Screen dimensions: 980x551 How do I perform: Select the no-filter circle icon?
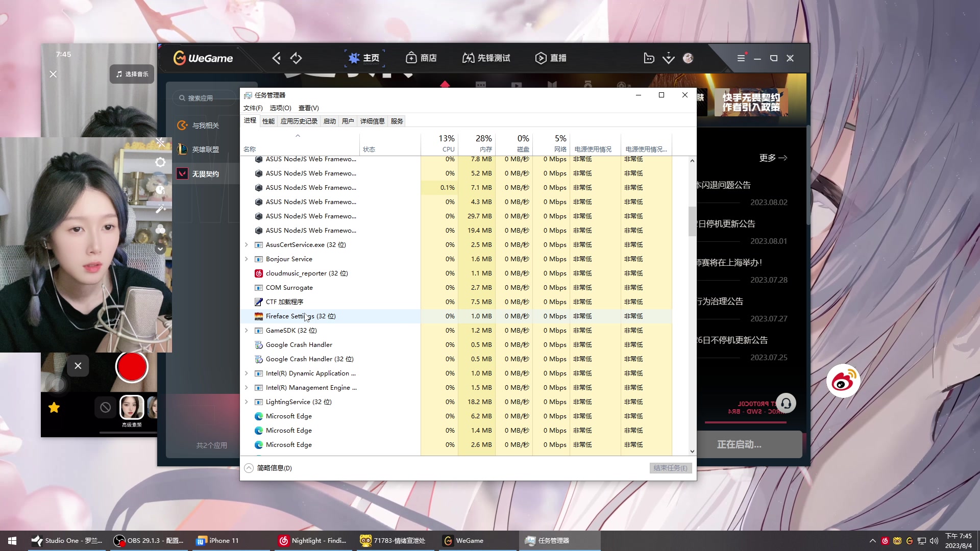tap(105, 408)
